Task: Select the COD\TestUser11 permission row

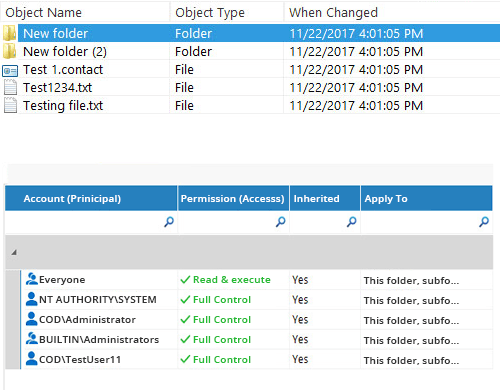Action: [x=257, y=359]
